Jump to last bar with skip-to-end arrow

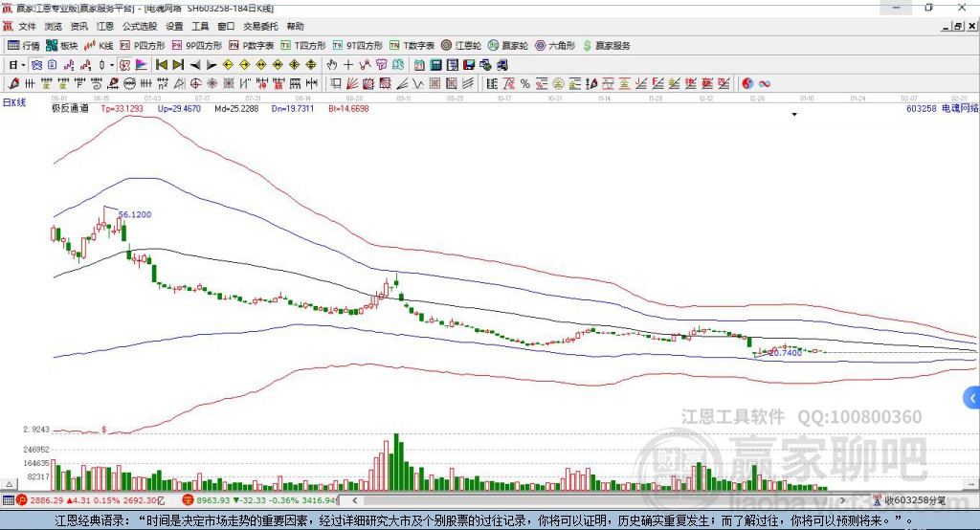pyautogui.click(x=178, y=65)
